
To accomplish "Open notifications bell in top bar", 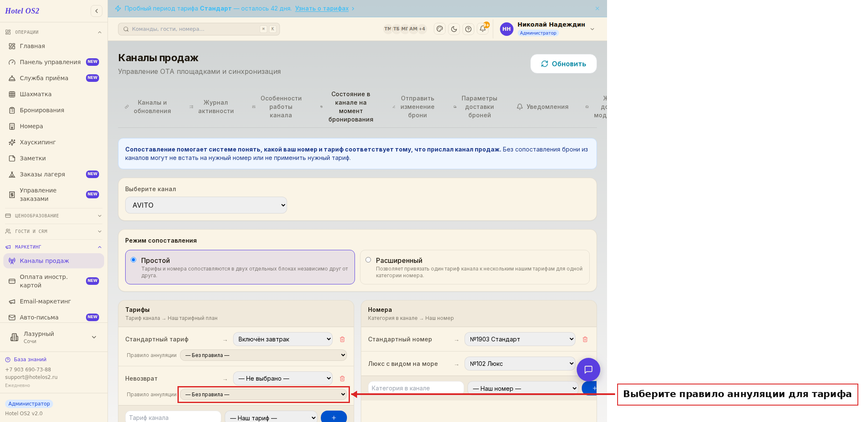I will pyautogui.click(x=483, y=29).
